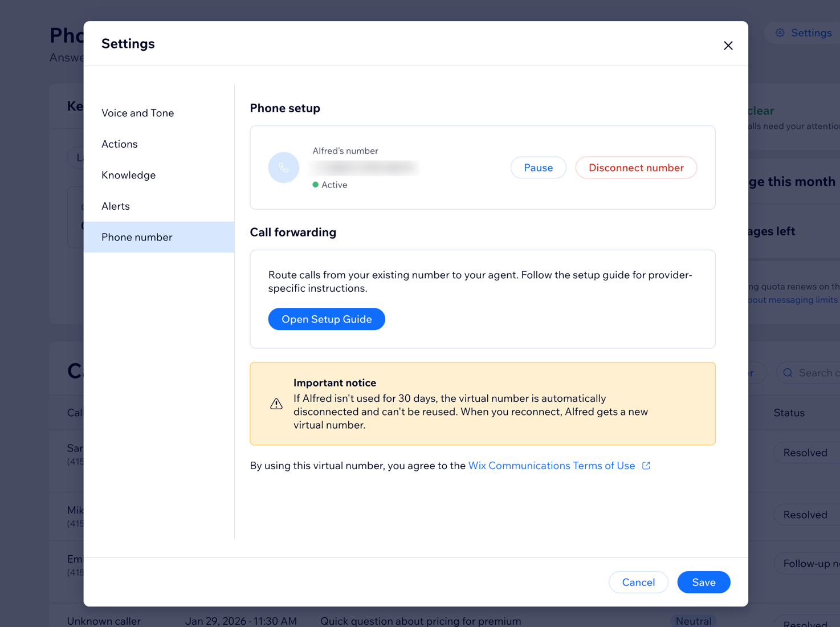Close the Settings dialog with the X
This screenshot has width=840, height=627.
728,46
